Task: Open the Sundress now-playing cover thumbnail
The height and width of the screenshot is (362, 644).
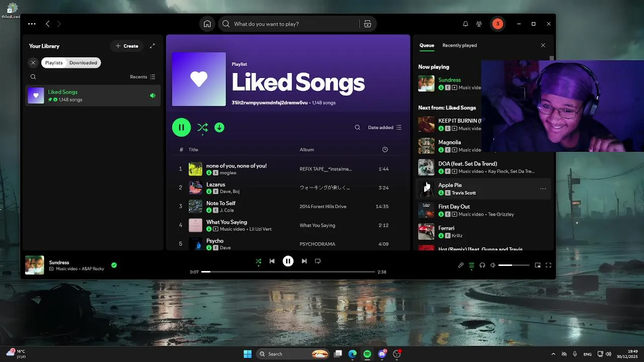Action: pyautogui.click(x=35, y=265)
